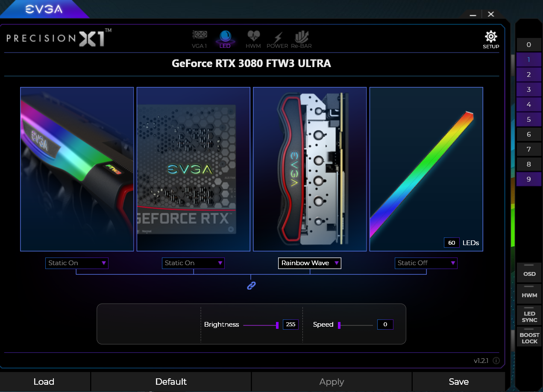This screenshot has width=543, height=392.
Task: Select profile slot 9
Action: click(x=528, y=179)
